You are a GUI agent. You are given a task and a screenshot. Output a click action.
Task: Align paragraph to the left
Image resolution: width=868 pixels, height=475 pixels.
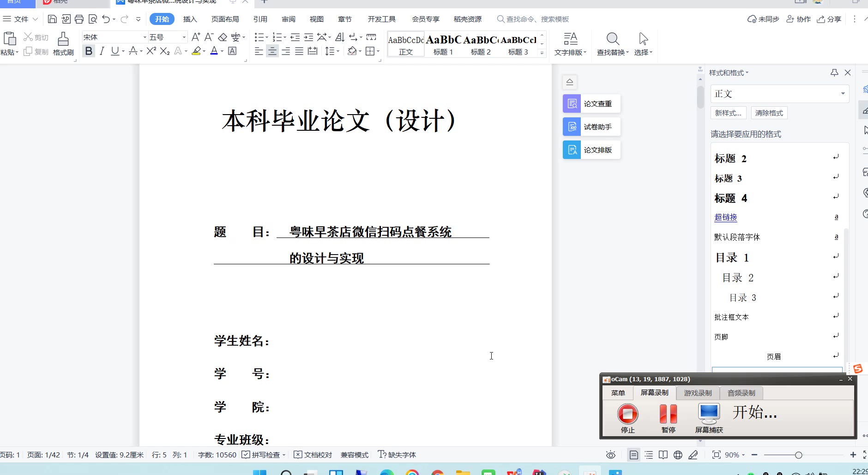259,51
